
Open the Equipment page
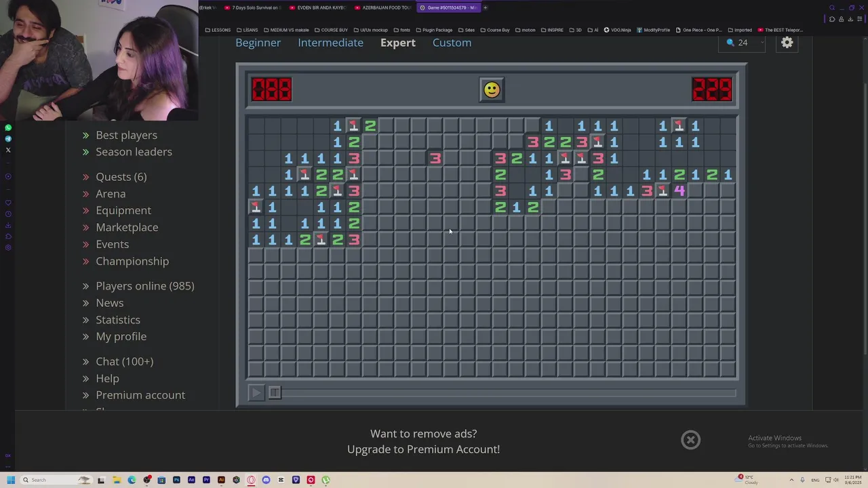(123, 211)
